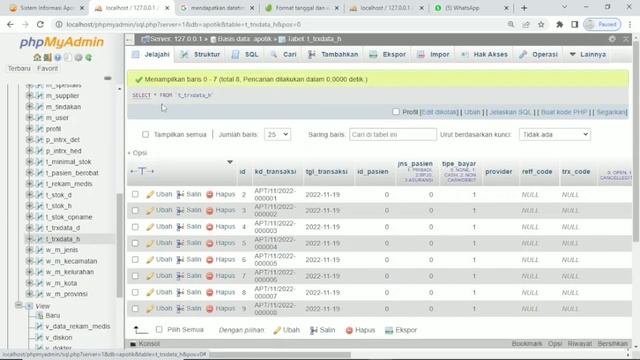This screenshot has width=640, height=360.
Task: Click column options triangle above id column
Action: pos(230,162)
